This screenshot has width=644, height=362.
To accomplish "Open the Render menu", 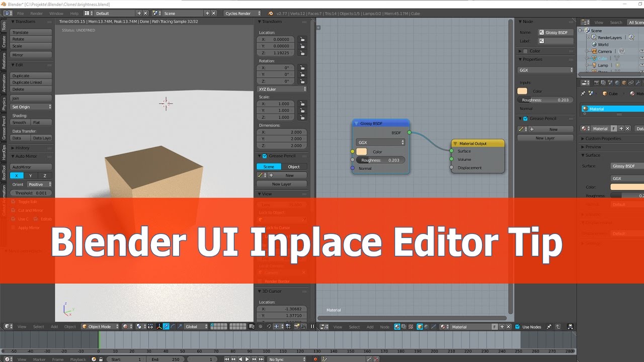I will 36,13.
